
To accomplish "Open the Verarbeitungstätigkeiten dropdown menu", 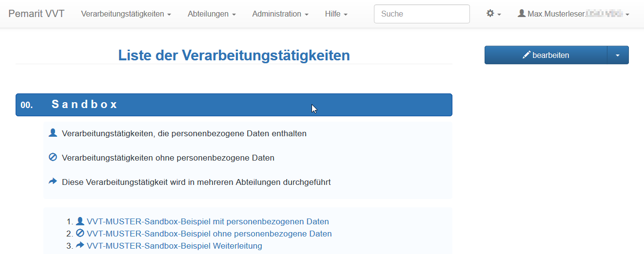I will (x=126, y=14).
